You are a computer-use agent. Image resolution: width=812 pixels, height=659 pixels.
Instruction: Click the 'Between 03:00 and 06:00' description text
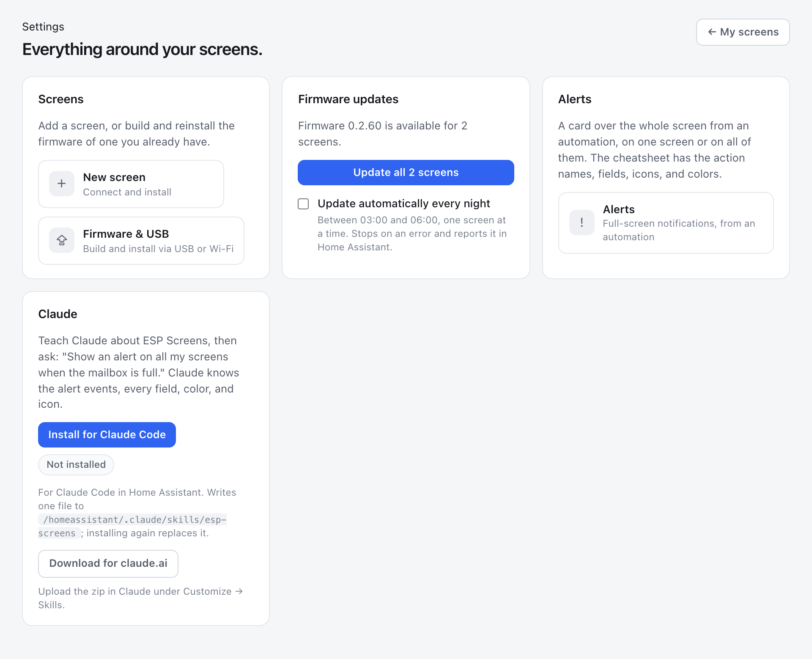click(x=412, y=233)
